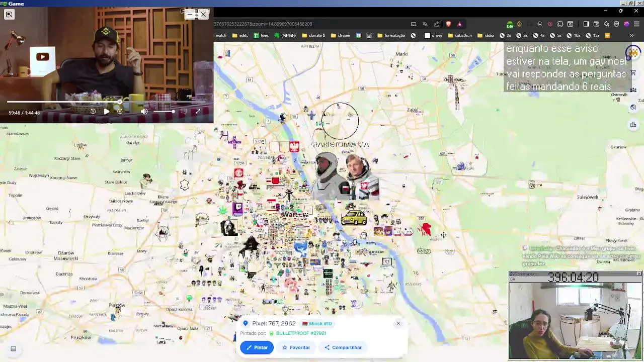
Task: Open the green 5.46 extension badge
Action: (510, 24)
